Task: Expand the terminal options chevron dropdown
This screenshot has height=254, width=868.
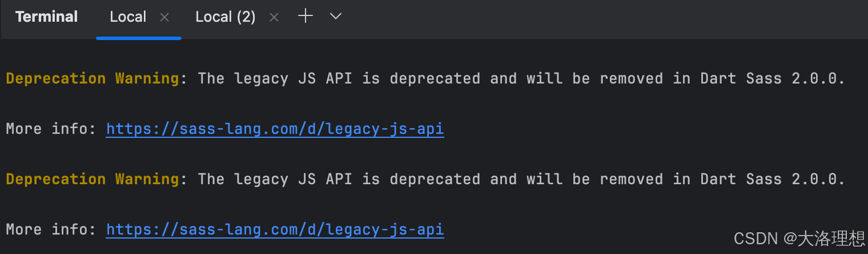Action: point(336,17)
